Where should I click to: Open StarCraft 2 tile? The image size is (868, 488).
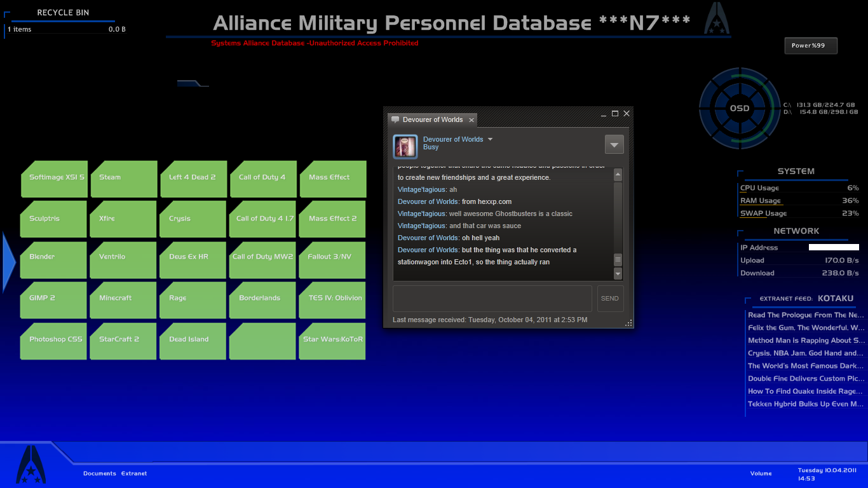pos(123,342)
